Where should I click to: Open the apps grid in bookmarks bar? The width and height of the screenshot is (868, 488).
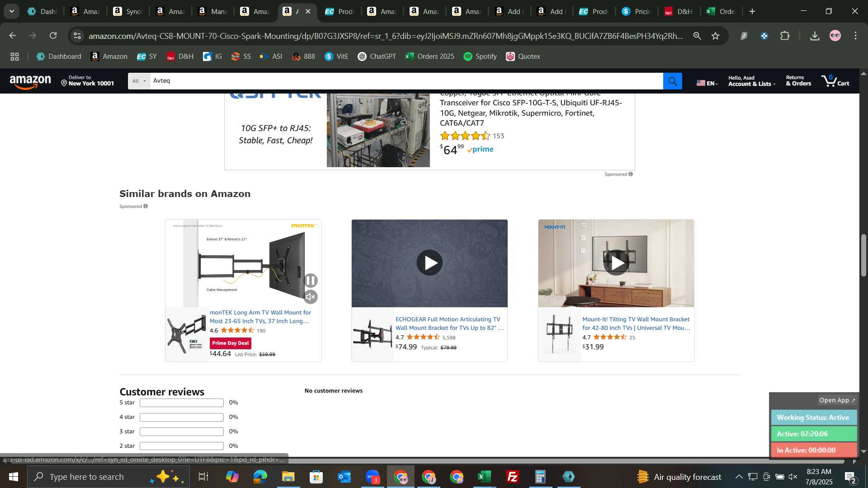[x=14, y=56]
